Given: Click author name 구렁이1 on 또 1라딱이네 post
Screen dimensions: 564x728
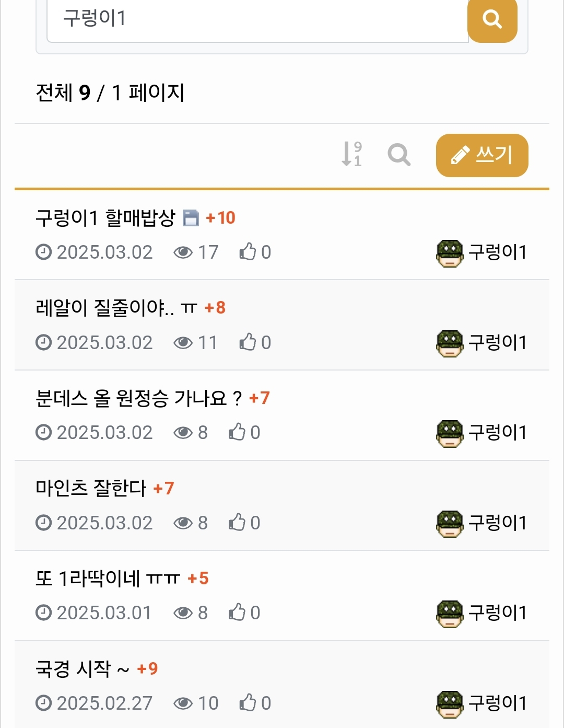Looking at the screenshot, I should pyautogui.click(x=497, y=613).
